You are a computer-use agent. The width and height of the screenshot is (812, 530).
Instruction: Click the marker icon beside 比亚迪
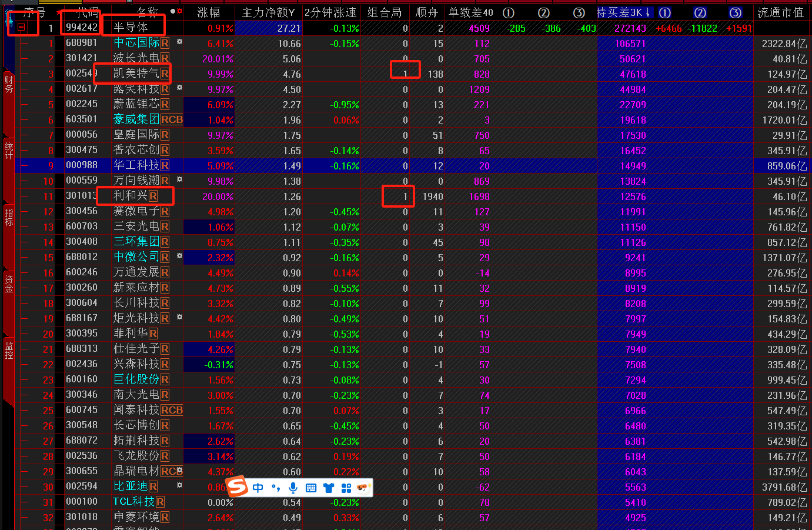pos(179,485)
